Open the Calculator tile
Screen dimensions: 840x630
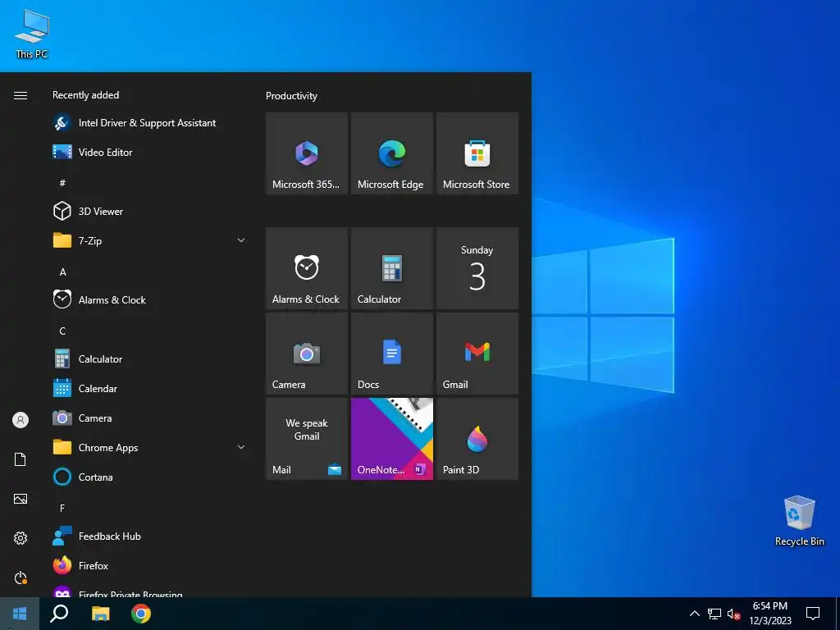pyautogui.click(x=391, y=268)
